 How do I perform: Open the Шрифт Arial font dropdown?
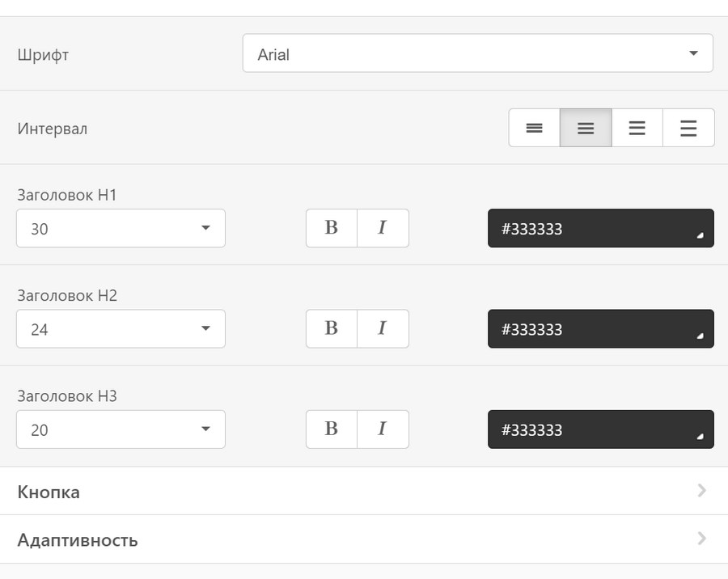pyautogui.click(x=477, y=53)
